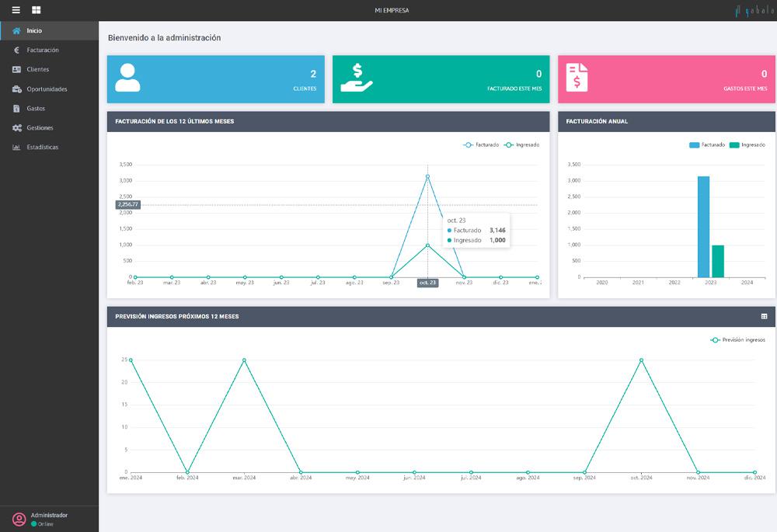Open the Gastos este mes card
This screenshot has width=777, height=532.
[667, 79]
